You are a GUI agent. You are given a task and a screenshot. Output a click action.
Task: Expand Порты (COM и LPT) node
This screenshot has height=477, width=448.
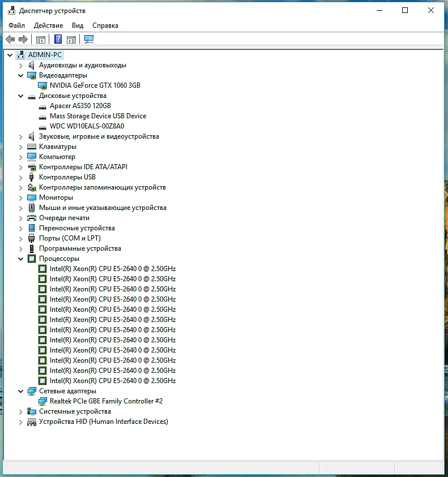21,239
